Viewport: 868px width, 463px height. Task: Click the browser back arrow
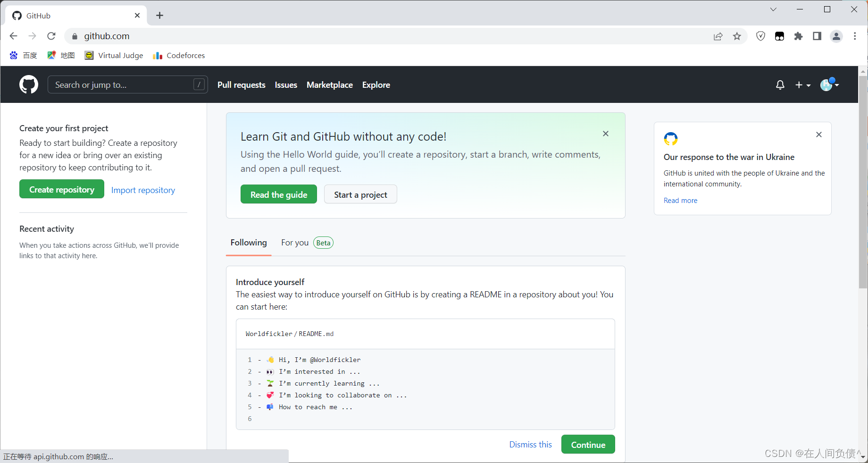coord(13,36)
